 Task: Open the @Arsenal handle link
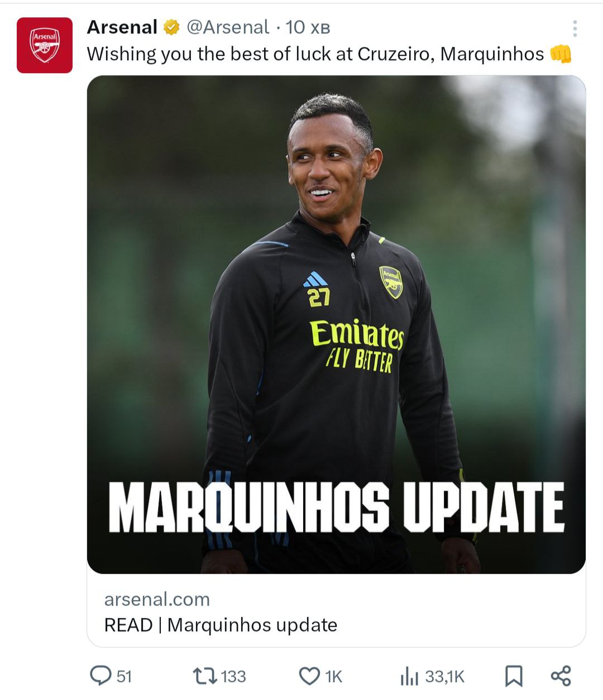[227, 27]
